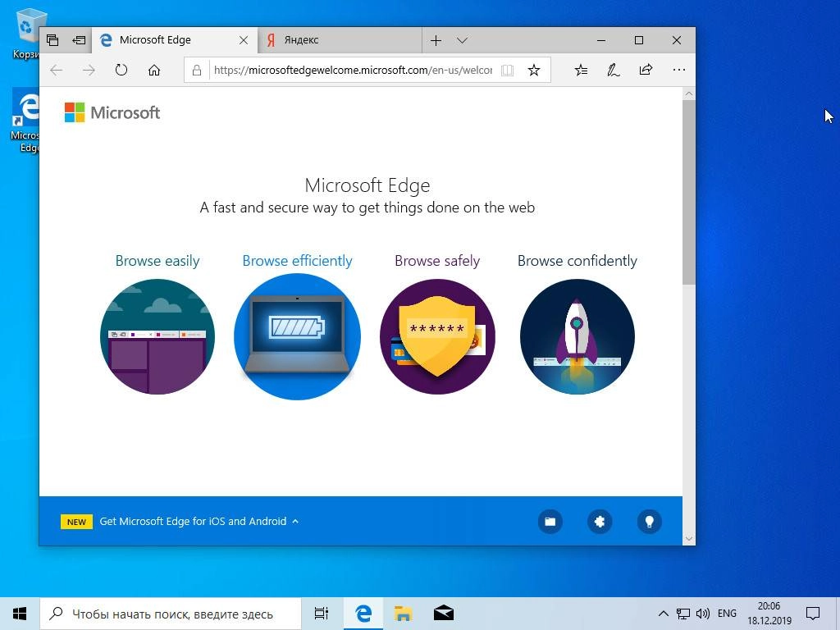This screenshot has height=630, width=840.
Task: Open File Explorer from taskbar
Action: (x=404, y=614)
